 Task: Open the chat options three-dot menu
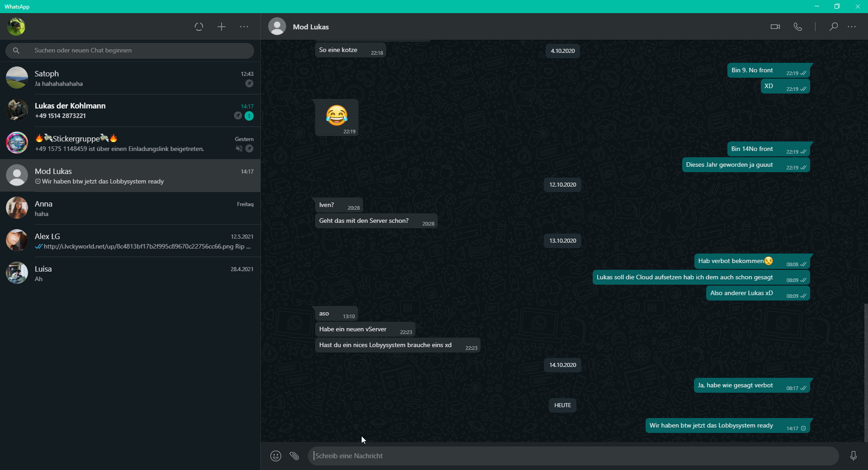coord(852,27)
